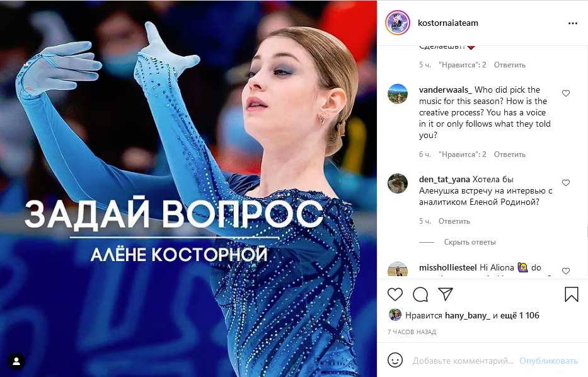Like vanderwaals_ comment with heart
This screenshot has height=377, width=588.
[x=566, y=93]
